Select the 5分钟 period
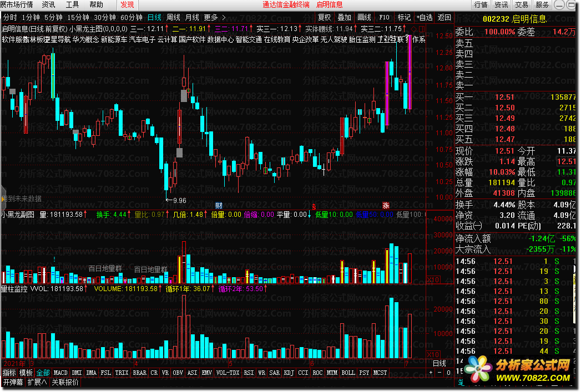The image size is (581, 392). 53,17
